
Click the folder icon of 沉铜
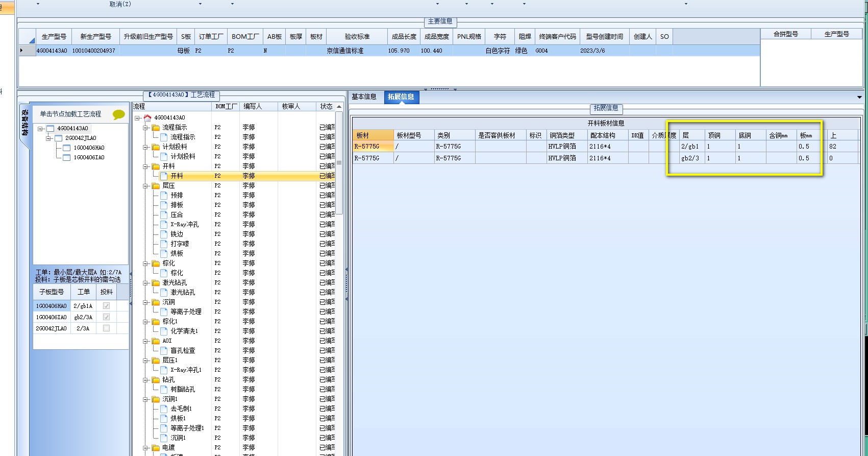[x=156, y=302]
